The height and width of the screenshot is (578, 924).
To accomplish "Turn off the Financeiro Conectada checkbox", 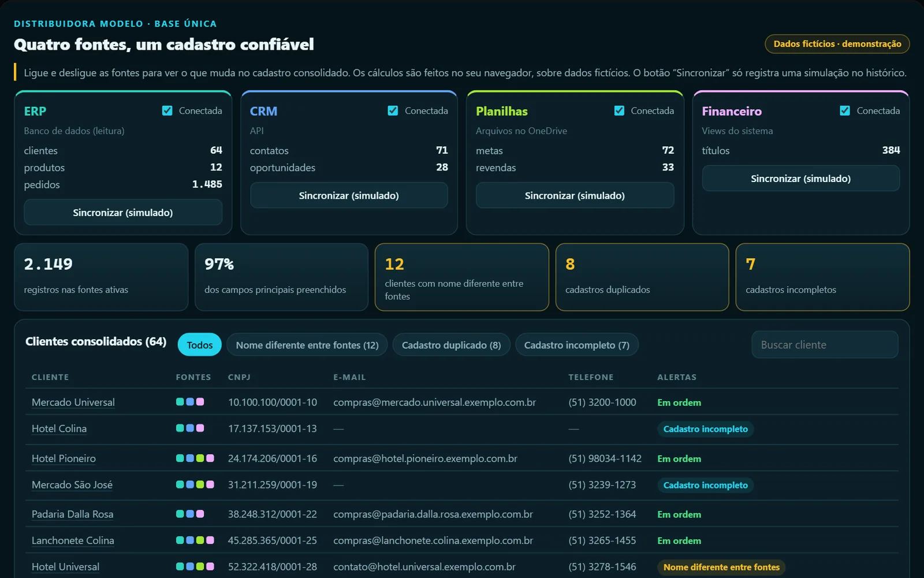I will [x=845, y=110].
